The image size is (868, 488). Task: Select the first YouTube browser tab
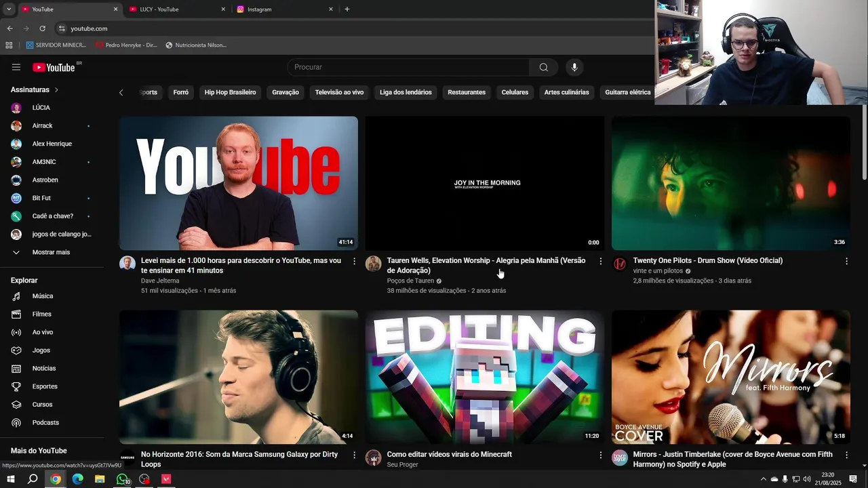(70, 9)
